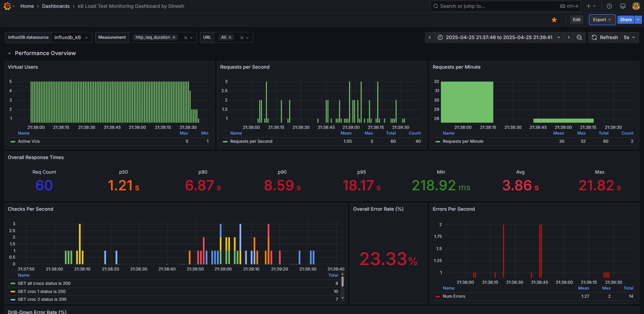Click yellow GET croc 1 color swatch
644x314 pixels.
coord(13,292)
